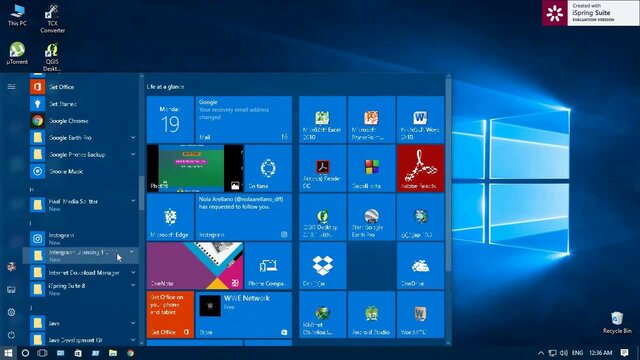Select This PC desktop icon
This screenshot has height=360, width=640.
[17, 15]
